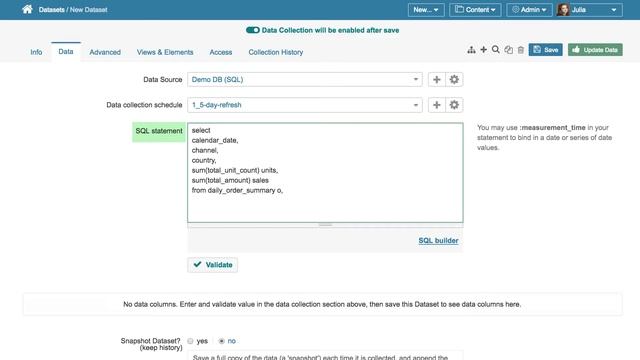Viewport: 640px width, 360px height.
Task: Expand the Julia user menu
Action: tap(589, 10)
